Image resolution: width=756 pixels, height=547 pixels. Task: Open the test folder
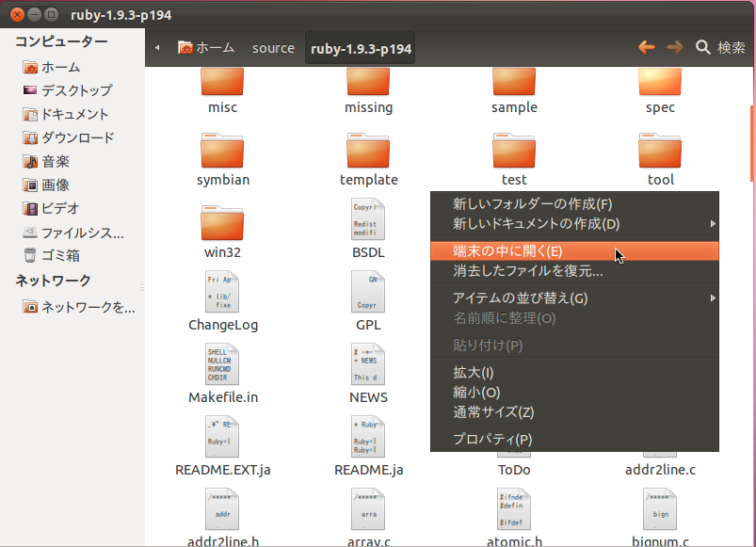[x=514, y=151]
